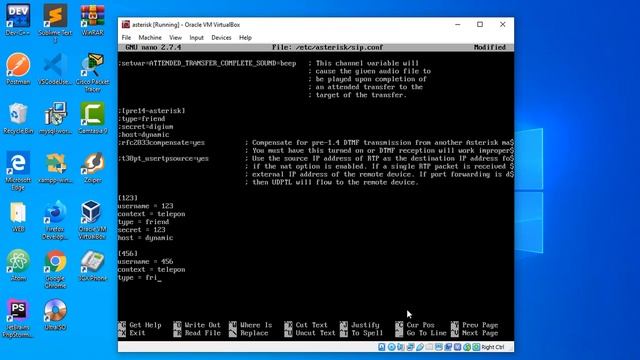This screenshot has height=360, width=640.
Task: Click the 'host = dynamic' line
Action: 146,238
